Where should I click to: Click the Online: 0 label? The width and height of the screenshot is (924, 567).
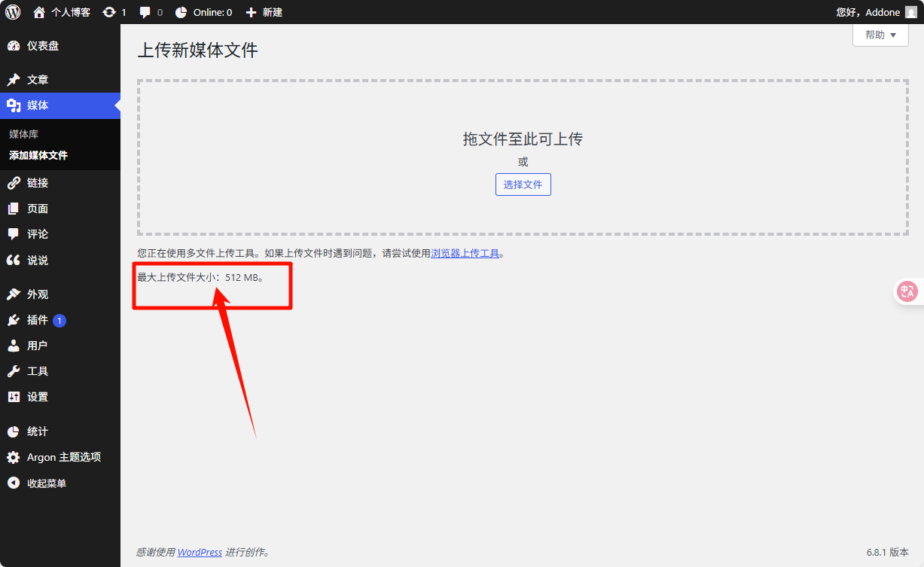pos(213,12)
